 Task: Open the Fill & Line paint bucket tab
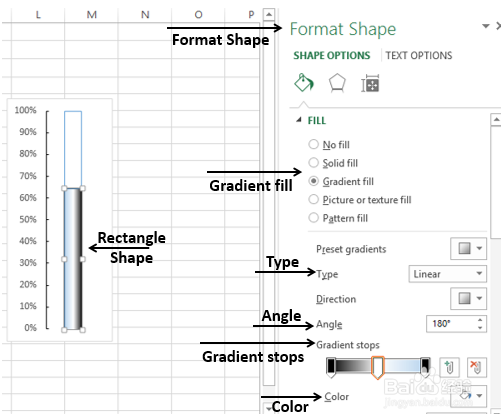[304, 83]
